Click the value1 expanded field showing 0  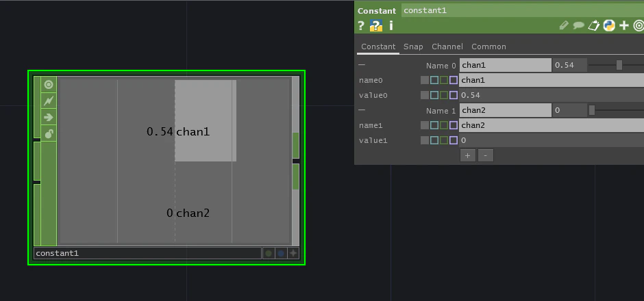tap(552, 140)
